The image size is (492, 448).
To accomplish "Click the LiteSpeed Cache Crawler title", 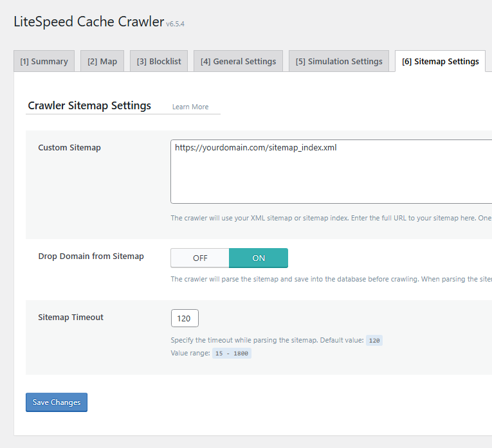I will (x=89, y=22).
